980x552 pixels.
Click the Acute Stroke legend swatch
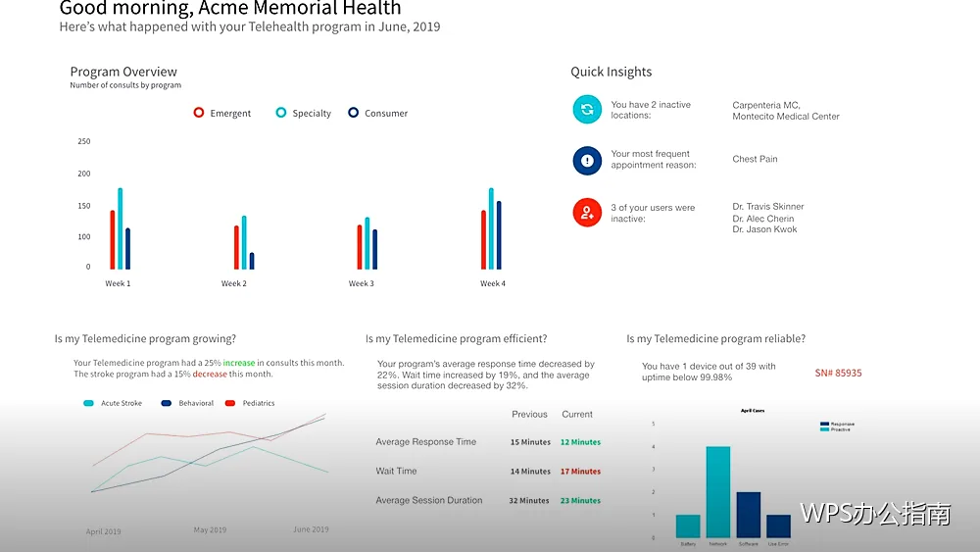(x=89, y=403)
